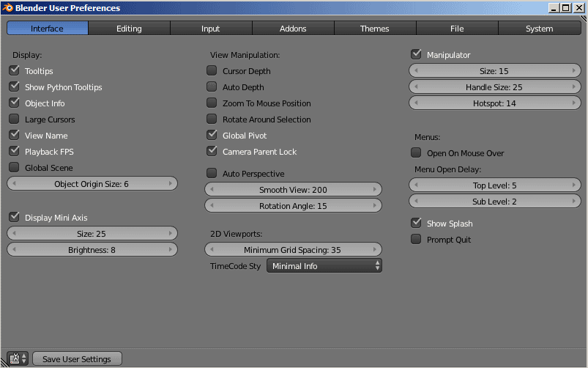Increase Smooth View value with right arrow
This screenshot has height=368, width=588.
tap(374, 190)
